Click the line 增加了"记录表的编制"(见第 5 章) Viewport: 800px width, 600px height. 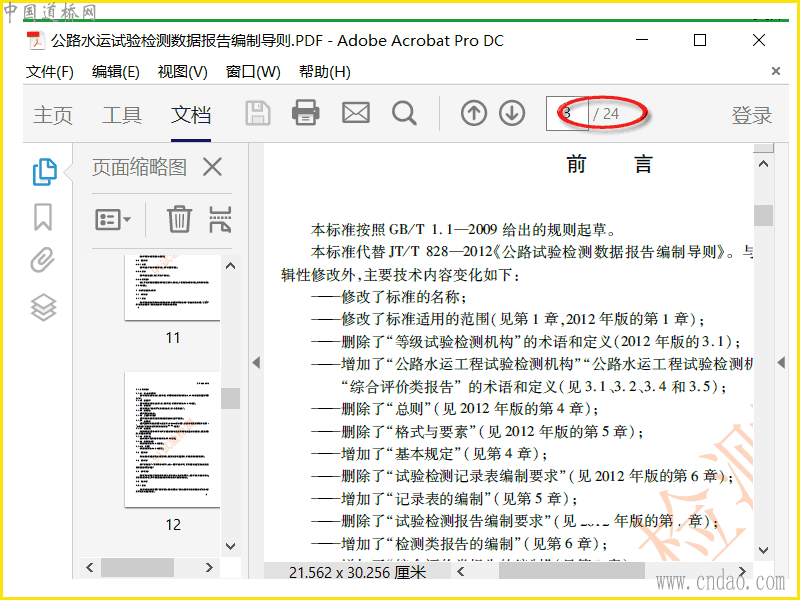click(444, 498)
